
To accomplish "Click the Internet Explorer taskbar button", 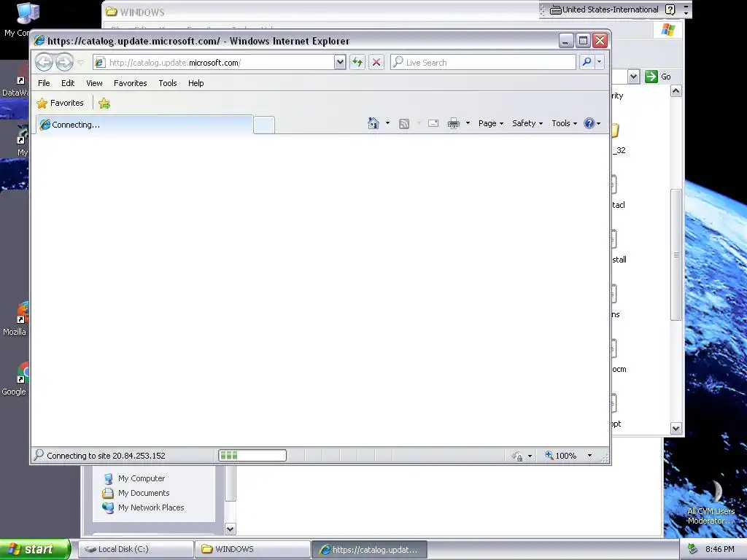I will (370, 550).
